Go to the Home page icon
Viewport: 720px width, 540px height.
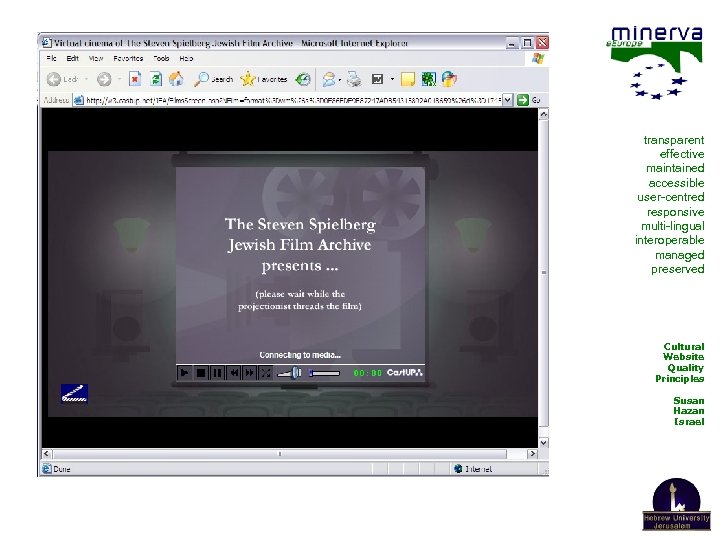click(x=176, y=79)
